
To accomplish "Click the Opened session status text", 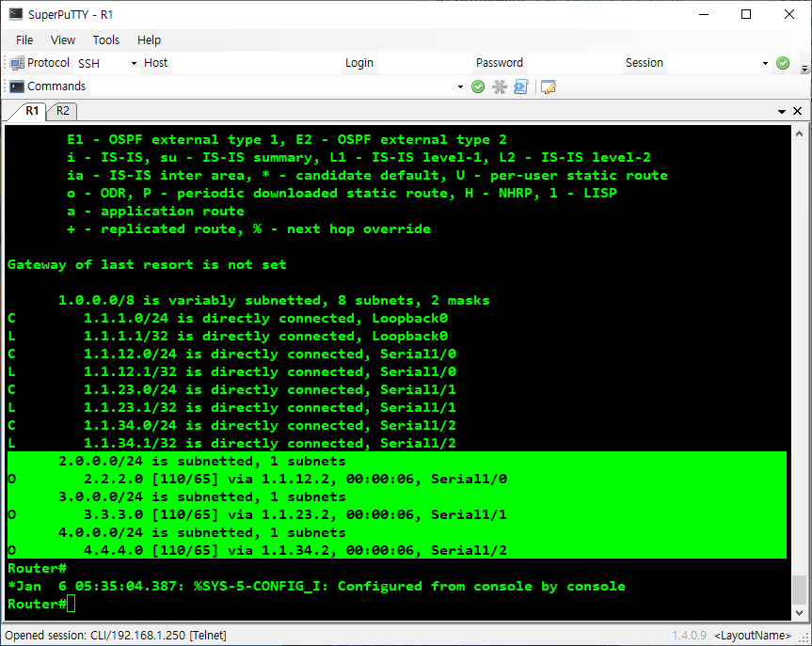I will tap(116, 635).
